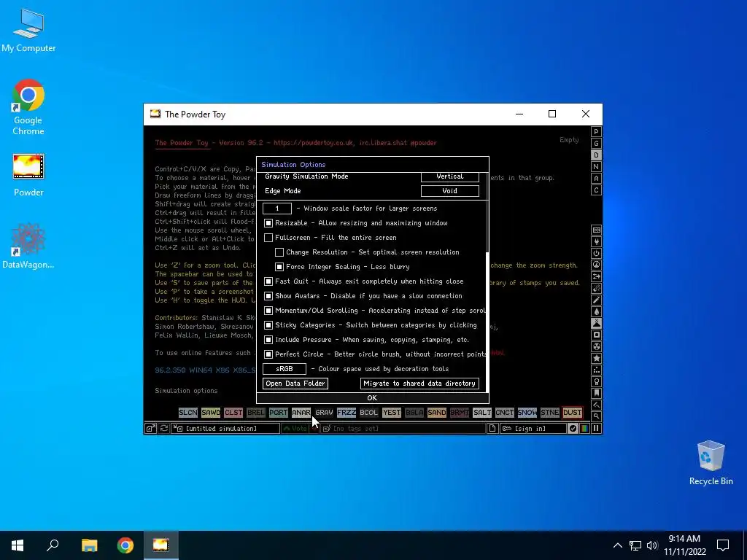Screen dimensions: 747x560
Task: Toggle the Fast Quit checkbox
Action: [x=268, y=281]
